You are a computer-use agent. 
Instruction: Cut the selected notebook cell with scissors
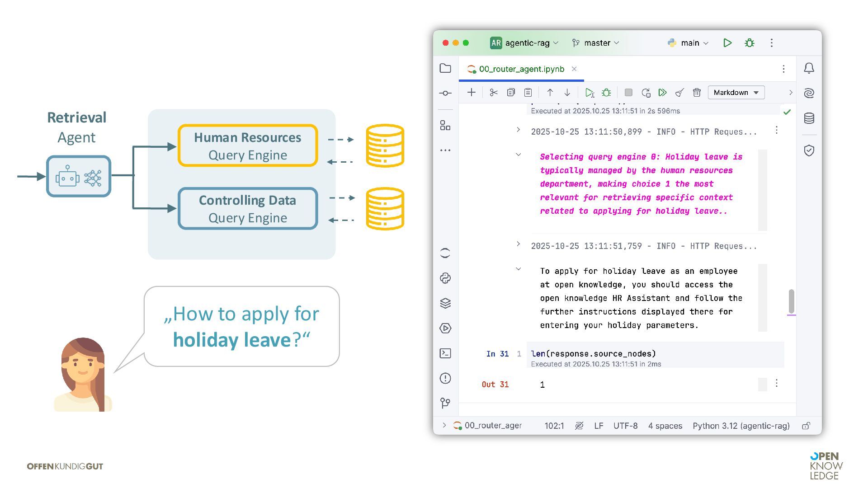(493, 93)
